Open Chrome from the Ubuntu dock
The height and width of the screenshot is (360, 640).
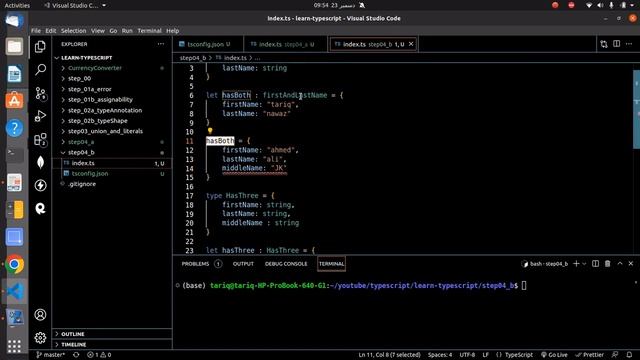pos(14,264)
